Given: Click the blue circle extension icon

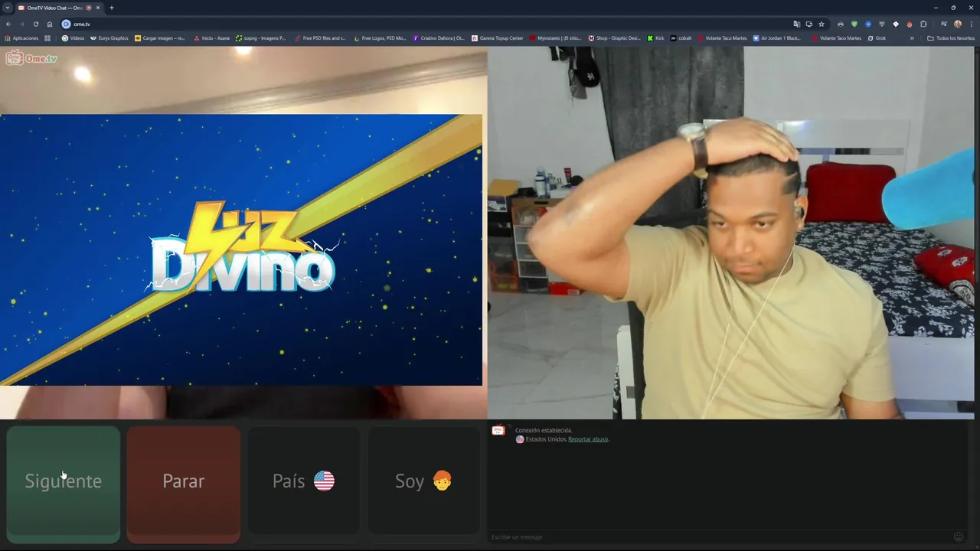Looking at the screenshot, I should pyautogui.click(x=868, y=24).
